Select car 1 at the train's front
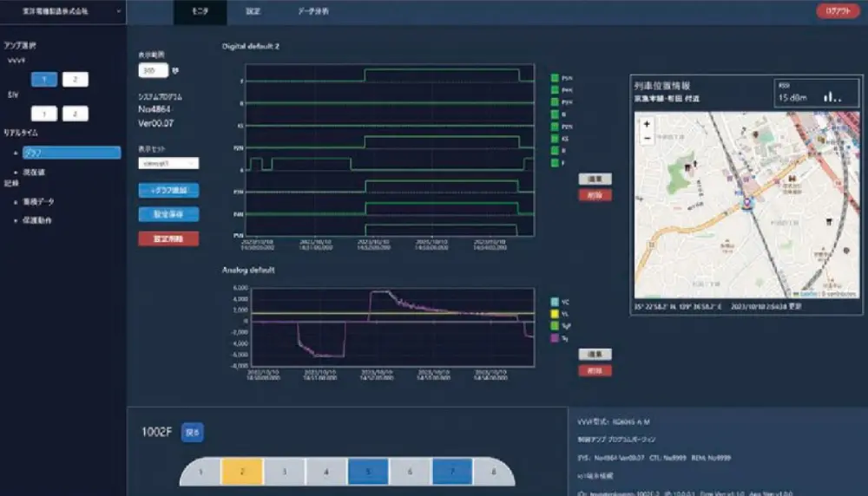The image size is (868, 496). coord(201,473)
